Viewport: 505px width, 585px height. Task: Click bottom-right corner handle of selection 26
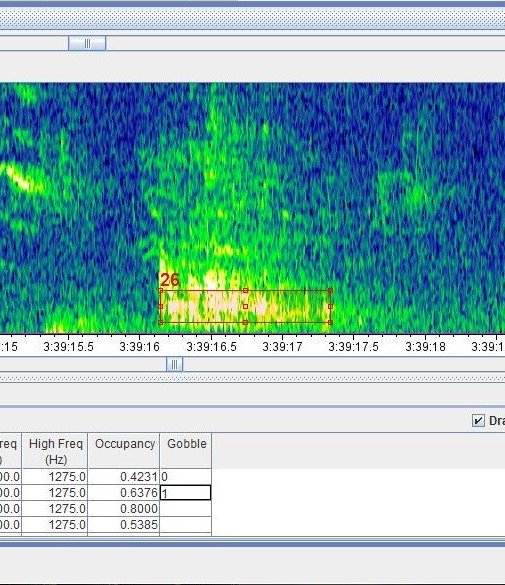(330, 322)
